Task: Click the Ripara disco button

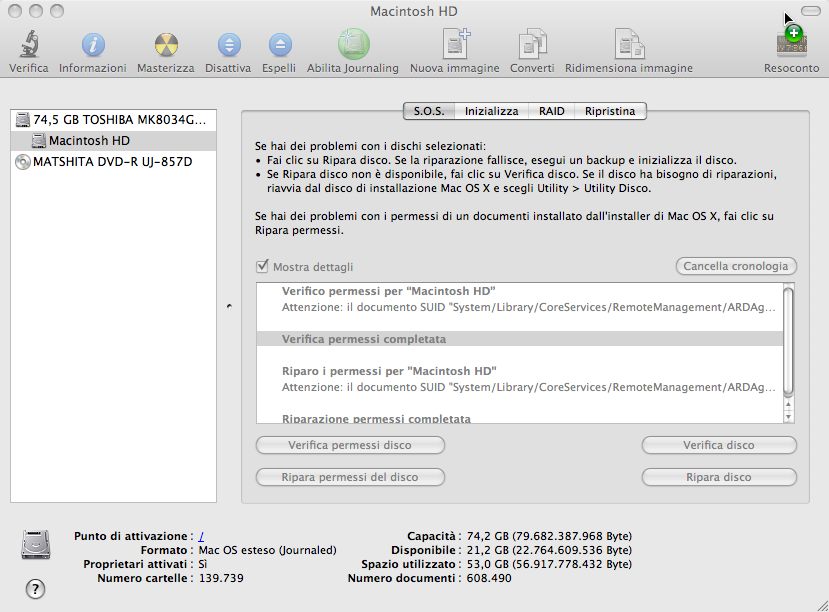Action: [719, 477]
